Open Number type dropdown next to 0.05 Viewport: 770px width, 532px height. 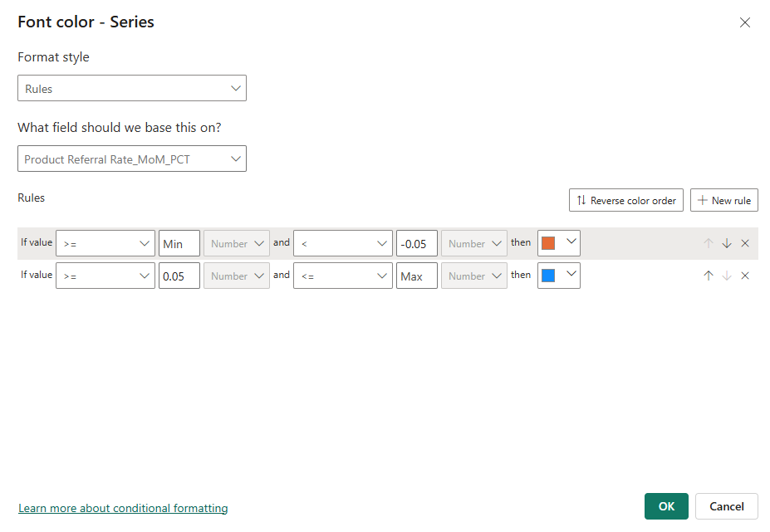pyautogui.click(x=237, y=276)
